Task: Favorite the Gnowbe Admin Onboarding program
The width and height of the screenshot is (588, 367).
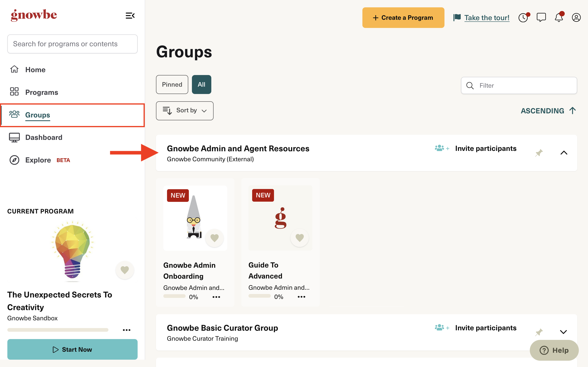Action: click(x=215, y=238)
